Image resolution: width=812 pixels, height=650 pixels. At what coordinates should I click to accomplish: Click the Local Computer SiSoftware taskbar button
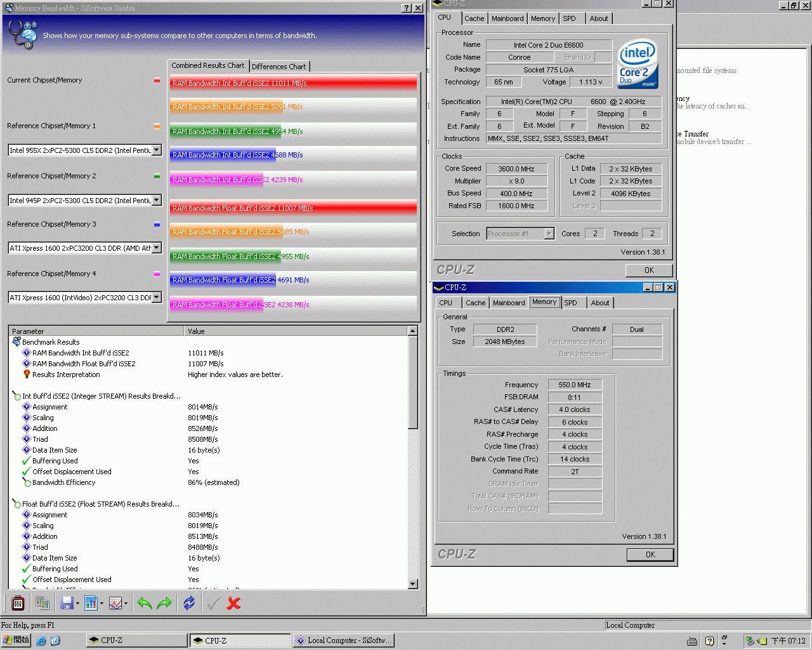pos(344,640)
